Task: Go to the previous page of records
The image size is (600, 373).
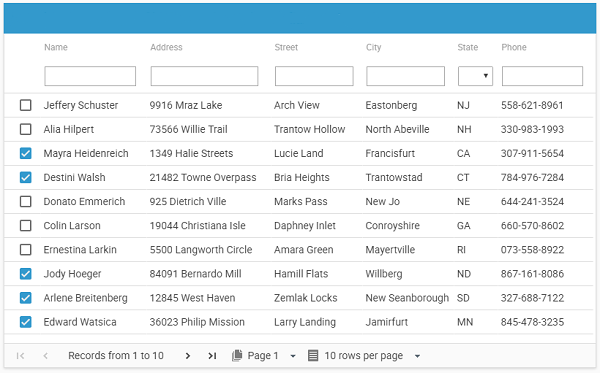Action: [46, 356]
